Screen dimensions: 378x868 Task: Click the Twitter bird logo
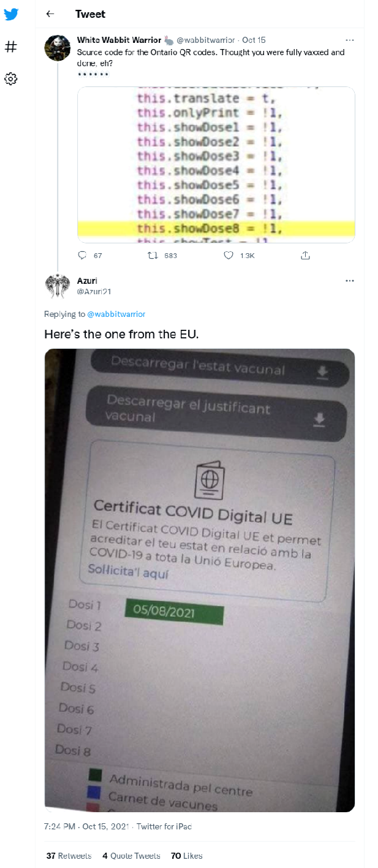pyautogui.click(x=11, y=15)
